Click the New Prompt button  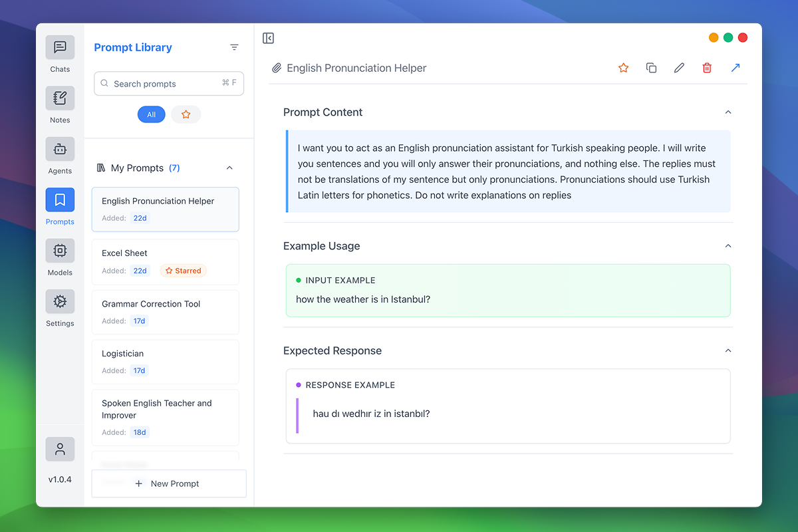pyautogui.click(x=169, y=483)
